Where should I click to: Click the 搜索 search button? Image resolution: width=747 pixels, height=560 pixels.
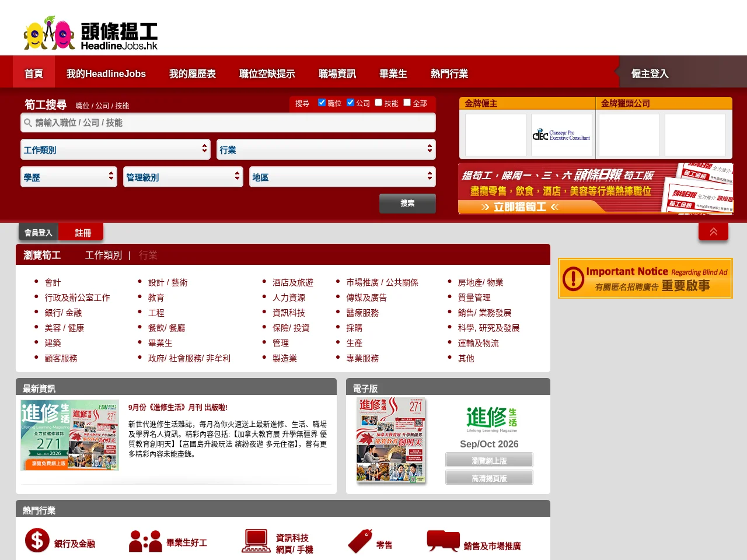pyautogui.click(x=407, y=203)
